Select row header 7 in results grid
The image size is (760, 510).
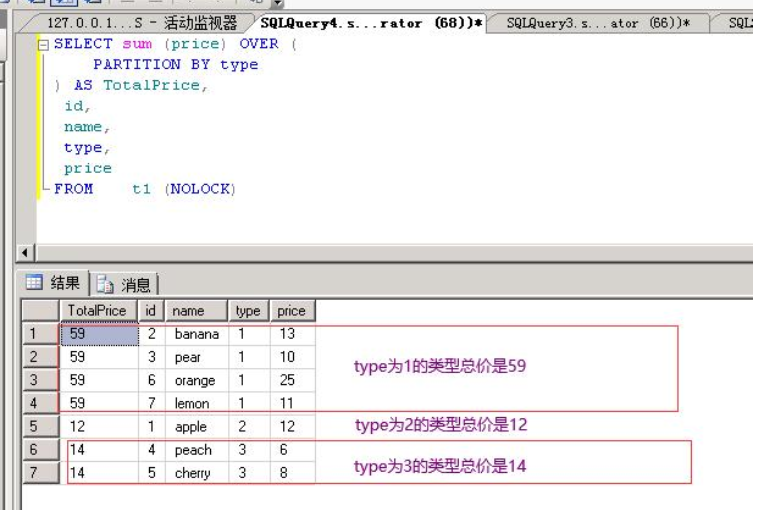tap(41, 473)
